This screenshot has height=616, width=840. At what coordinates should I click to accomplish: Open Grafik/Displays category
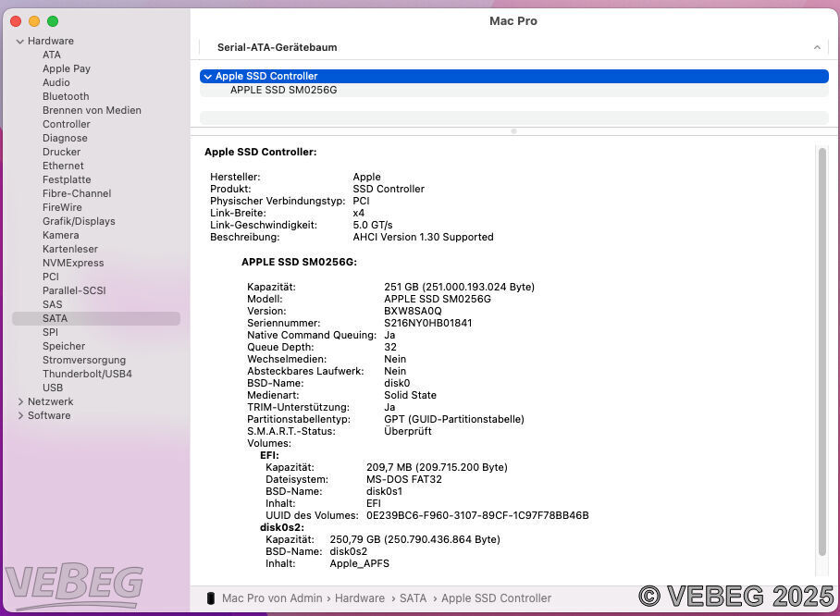(x=79, y=221)
